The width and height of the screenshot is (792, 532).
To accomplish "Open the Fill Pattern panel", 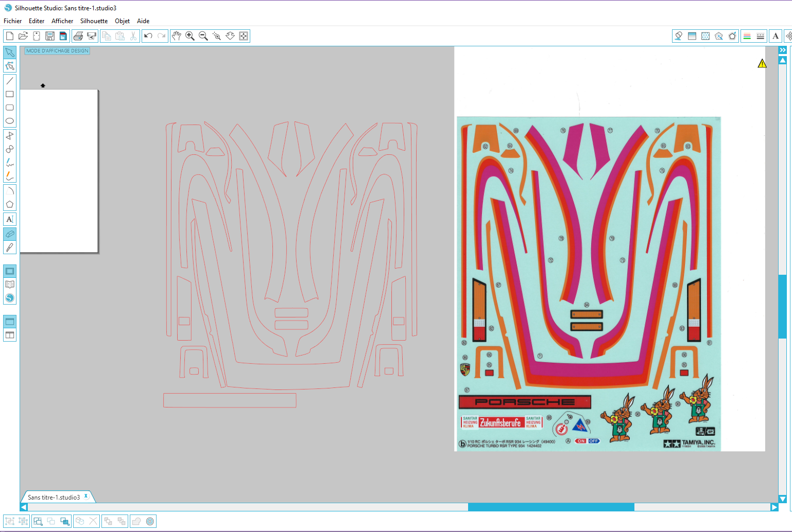I will [705, 36].
